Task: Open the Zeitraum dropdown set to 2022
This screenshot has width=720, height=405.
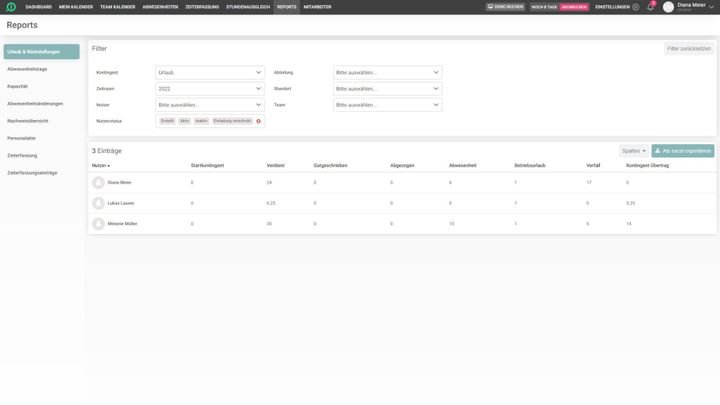Action: tap(209, 88)
